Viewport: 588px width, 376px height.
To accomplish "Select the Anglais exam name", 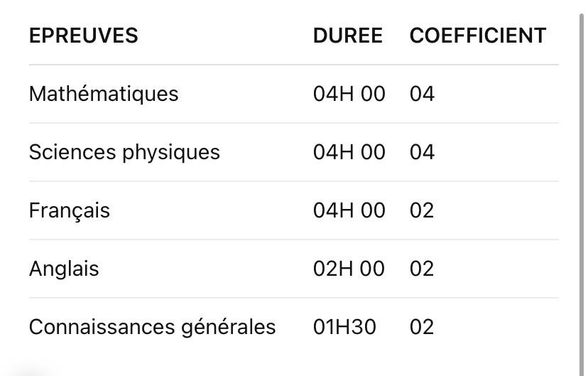I will click(x=64, y=269).
